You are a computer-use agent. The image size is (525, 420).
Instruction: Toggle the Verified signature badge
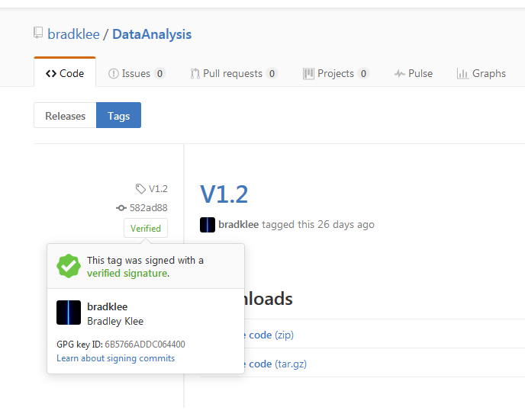[x=146, y=228]
